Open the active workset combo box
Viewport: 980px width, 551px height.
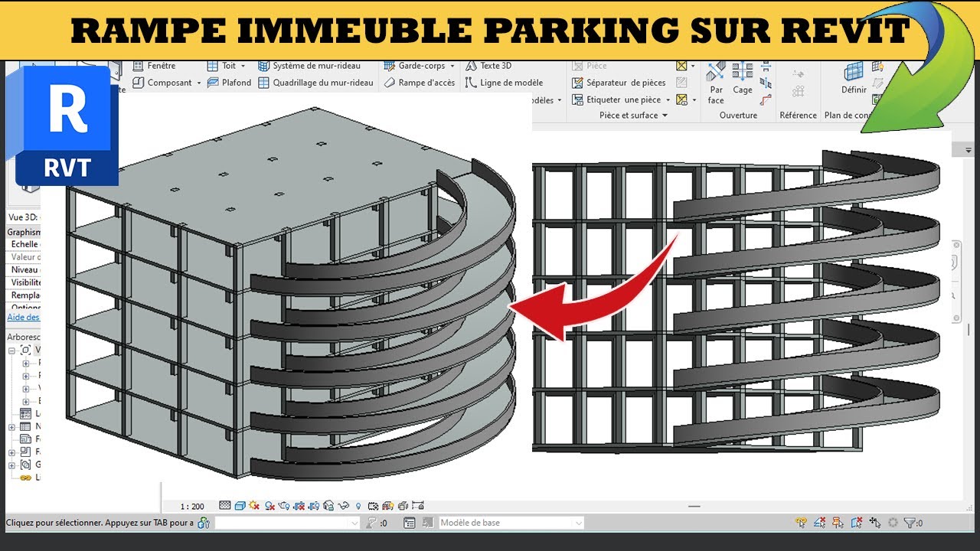(287, 523)
